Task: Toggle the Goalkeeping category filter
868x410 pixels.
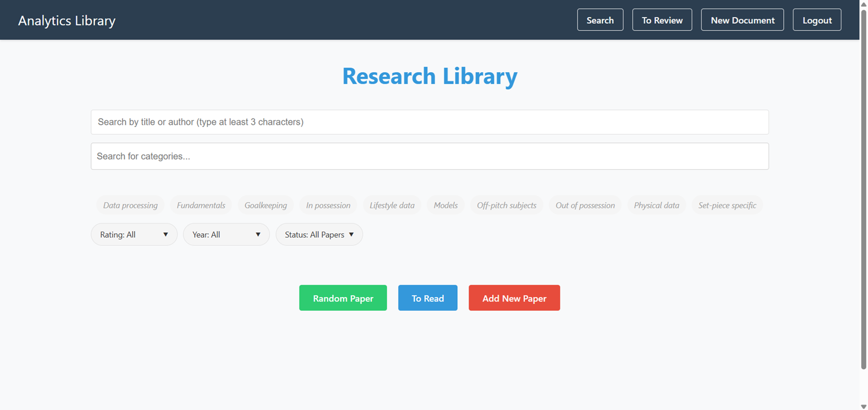Action: pyautogui.click(x=266, y=205)
